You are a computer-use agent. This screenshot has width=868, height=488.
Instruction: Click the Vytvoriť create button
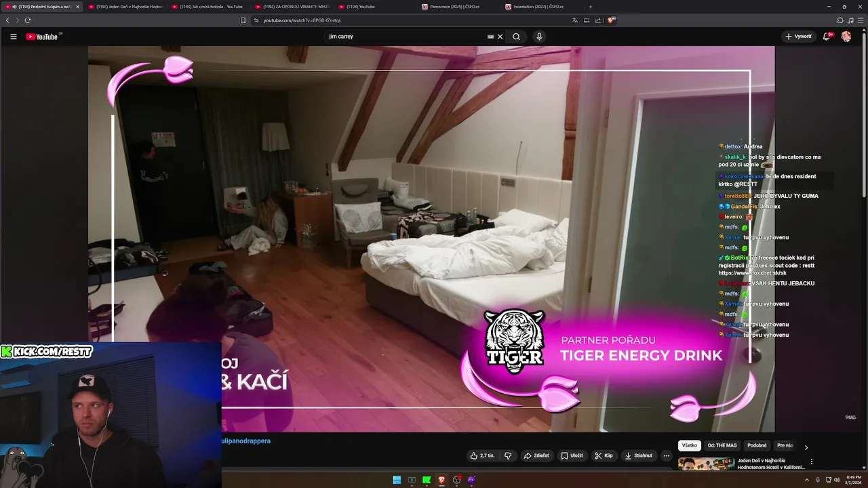point(798,37)
